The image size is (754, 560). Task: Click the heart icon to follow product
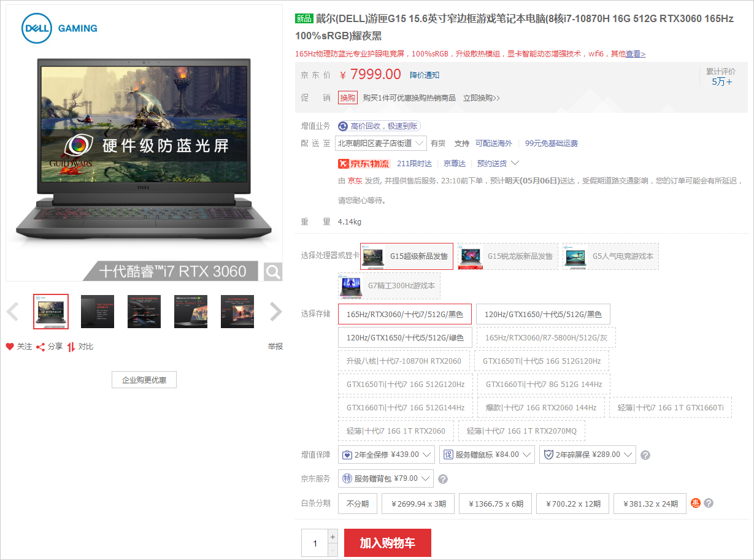10,347
